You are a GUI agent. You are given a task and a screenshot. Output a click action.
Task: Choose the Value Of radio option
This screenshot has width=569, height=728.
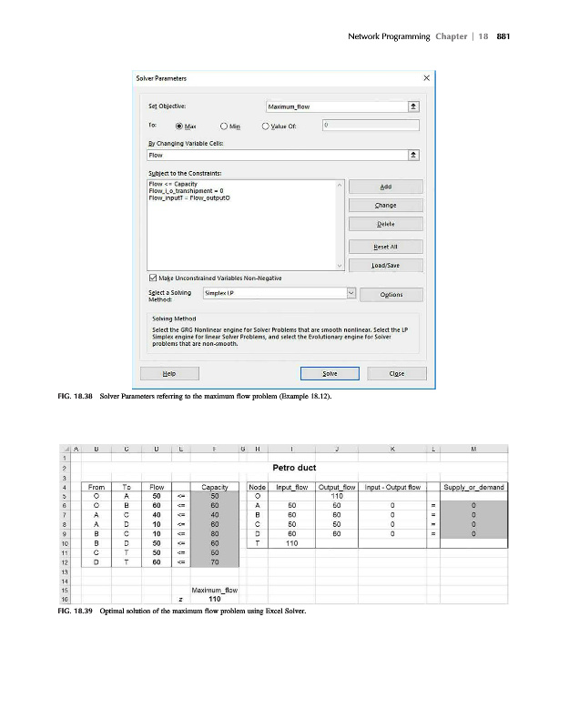pos(266,126)
